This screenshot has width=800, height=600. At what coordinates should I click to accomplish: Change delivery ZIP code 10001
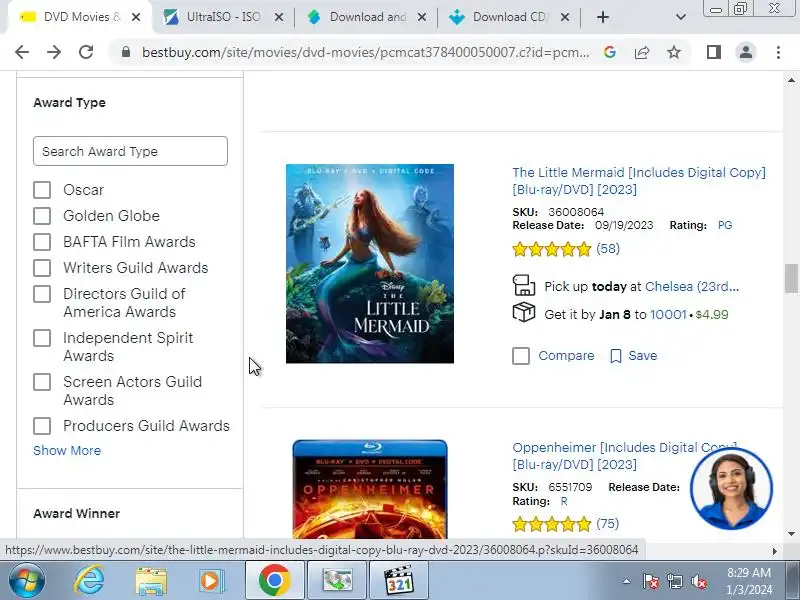[668, 314]
